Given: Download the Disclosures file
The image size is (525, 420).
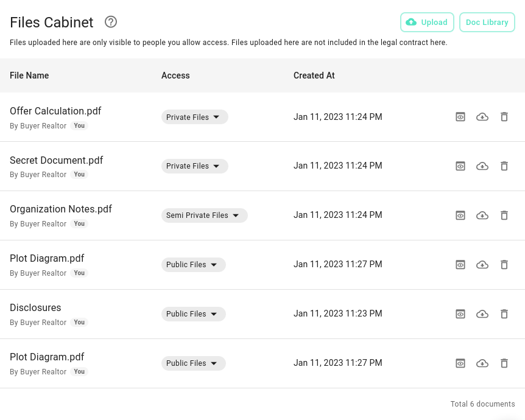Looking at the screenshot, I should [x=482, y=313].
